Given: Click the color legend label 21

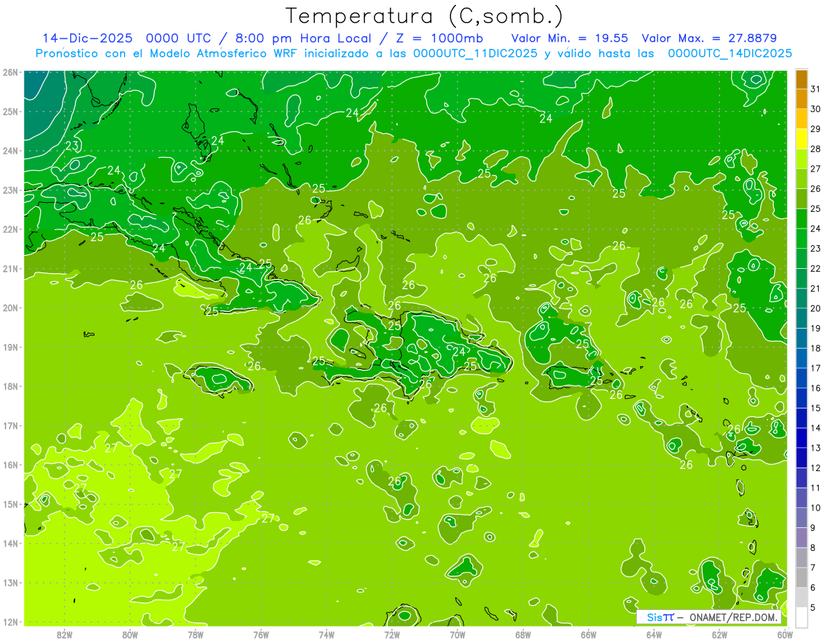Looking at the screenshot, I should (816, 288).
